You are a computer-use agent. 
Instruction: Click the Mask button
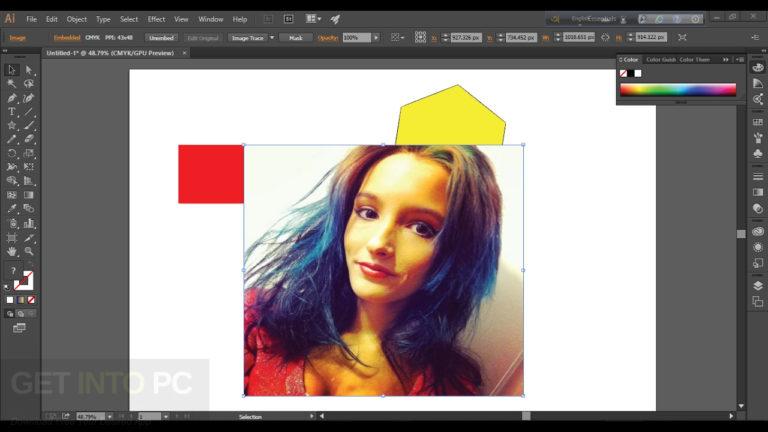tap(295, 38)
